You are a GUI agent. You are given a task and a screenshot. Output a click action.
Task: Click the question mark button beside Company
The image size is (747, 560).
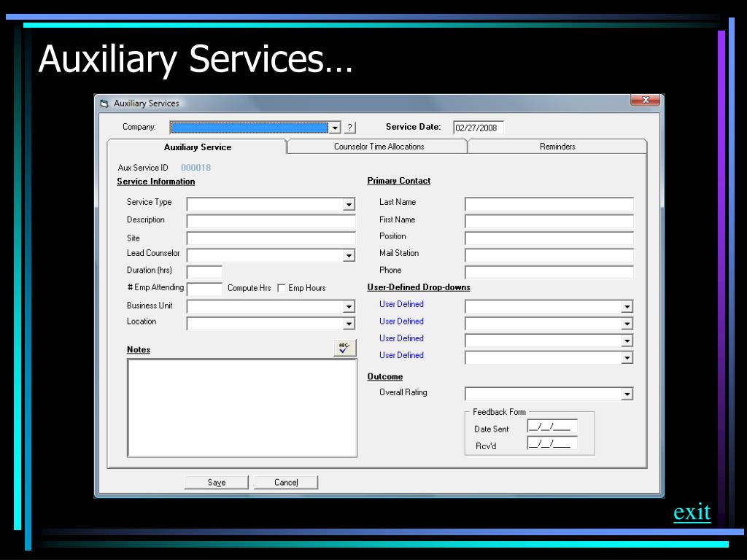tap(349, 128)
